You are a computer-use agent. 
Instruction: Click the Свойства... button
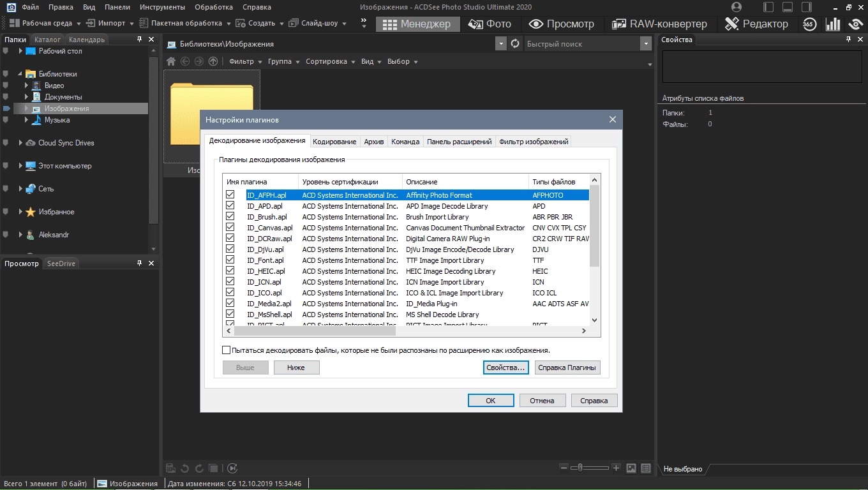coord(505,367)
